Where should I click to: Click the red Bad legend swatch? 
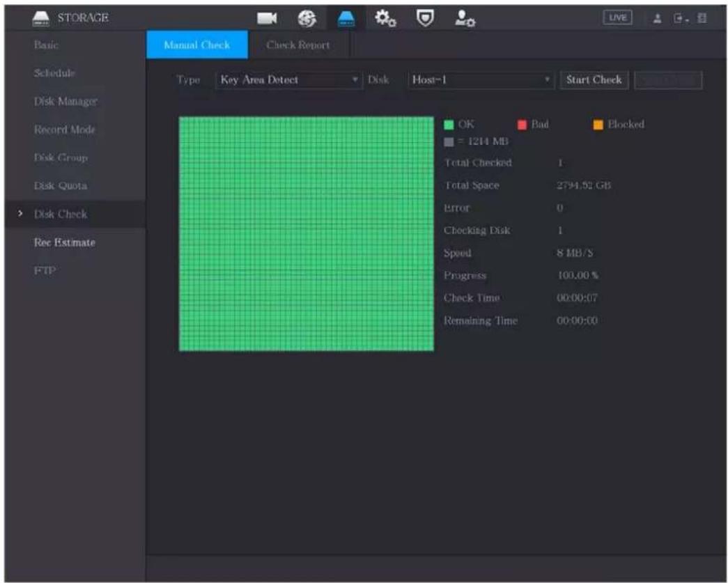[x=522, y=125]
